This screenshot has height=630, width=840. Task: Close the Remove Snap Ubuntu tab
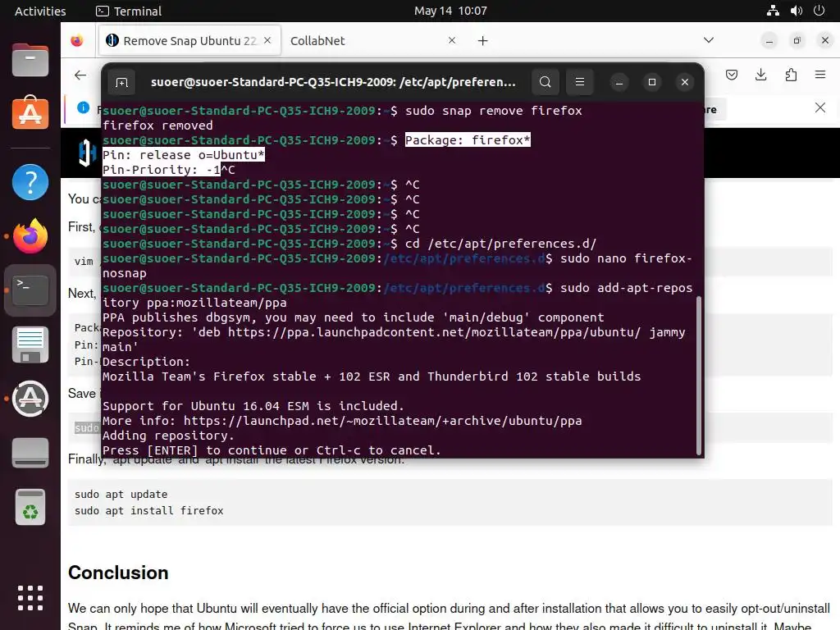(x=268, y=41)
